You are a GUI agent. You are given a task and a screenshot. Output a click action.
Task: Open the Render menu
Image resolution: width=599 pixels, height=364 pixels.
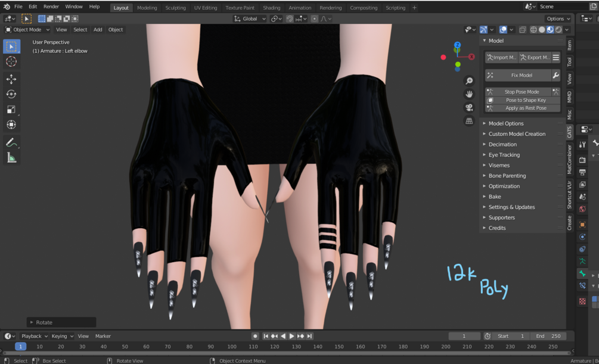tap(51, 7)
